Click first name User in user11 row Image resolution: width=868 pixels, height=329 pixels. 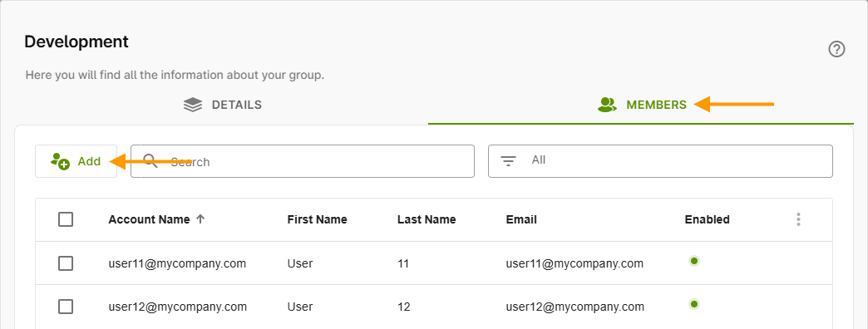click(x=300, y=263)
